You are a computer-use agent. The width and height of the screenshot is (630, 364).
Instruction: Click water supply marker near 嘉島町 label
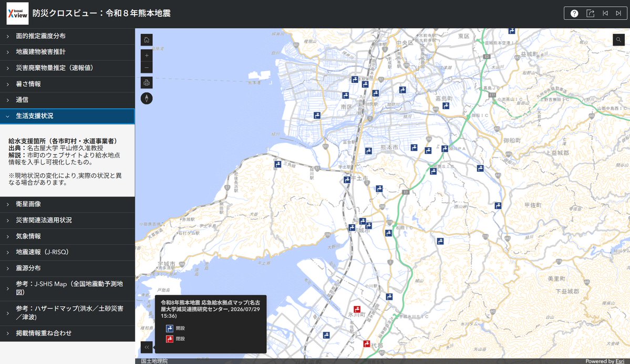[x=446, y=106]
